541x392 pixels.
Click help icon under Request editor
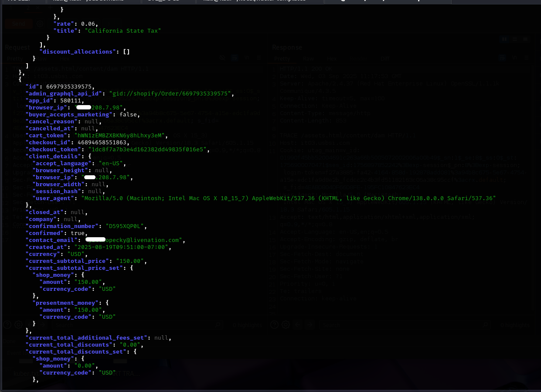pyautogui.click(x=7, y=325)
